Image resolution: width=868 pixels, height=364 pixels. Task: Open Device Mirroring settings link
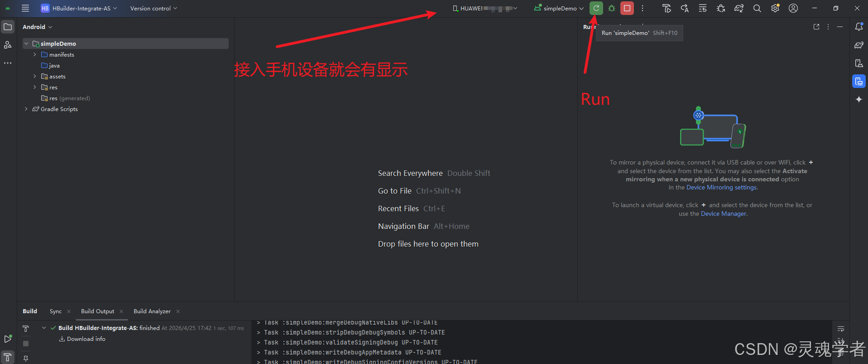722,187
